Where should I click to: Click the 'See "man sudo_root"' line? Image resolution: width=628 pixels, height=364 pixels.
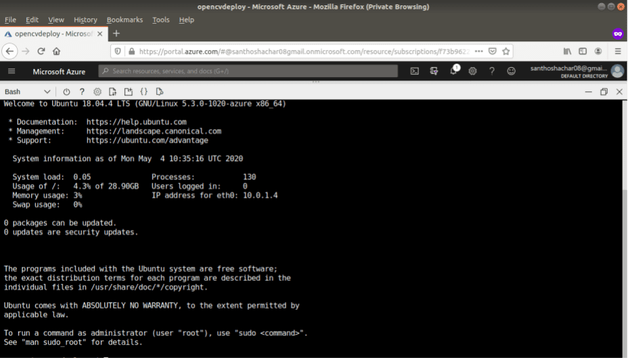pos(73,342)
